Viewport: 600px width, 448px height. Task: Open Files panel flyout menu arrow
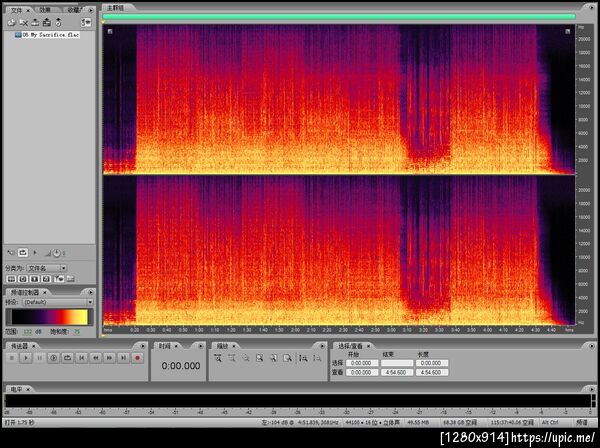[91, 10]
